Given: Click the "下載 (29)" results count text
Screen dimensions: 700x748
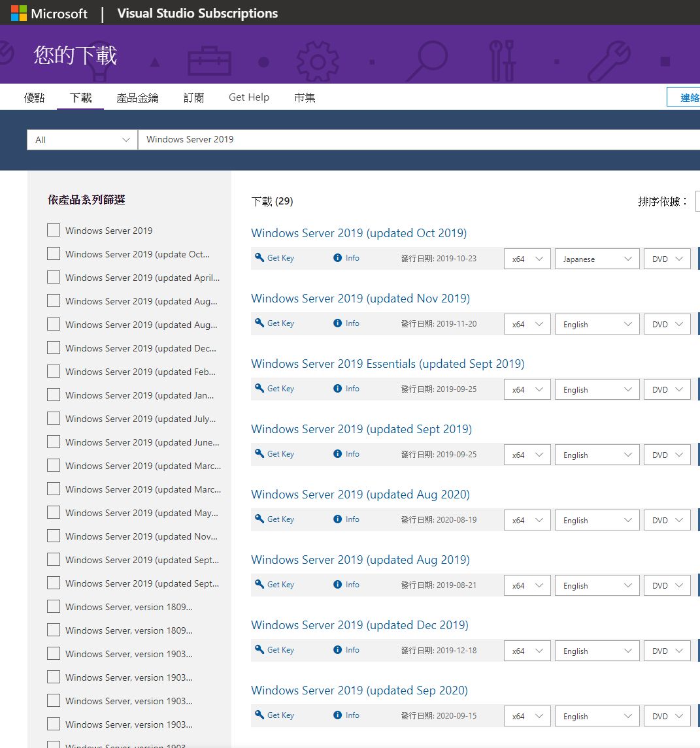Looking at the screenshot, I should (x=272, y=201).
